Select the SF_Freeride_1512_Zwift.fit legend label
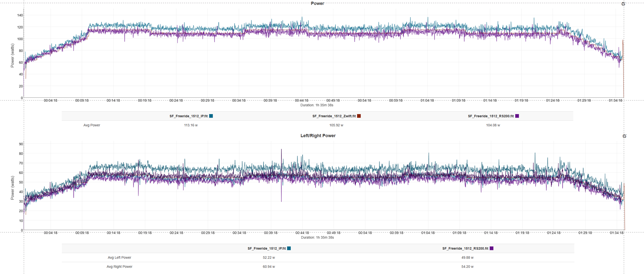644x274 pixels. click(334, 116)
